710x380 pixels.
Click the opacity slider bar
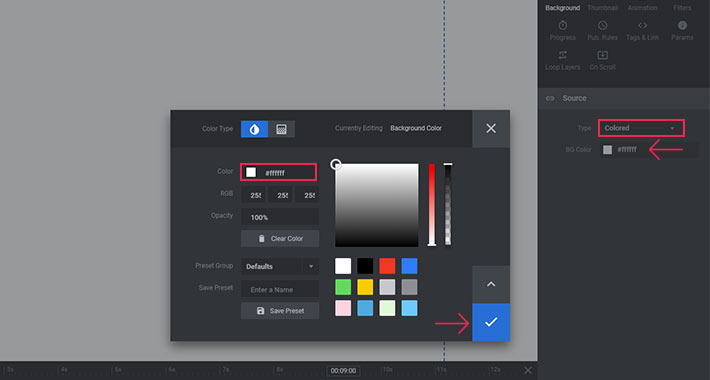click(448, 205)
